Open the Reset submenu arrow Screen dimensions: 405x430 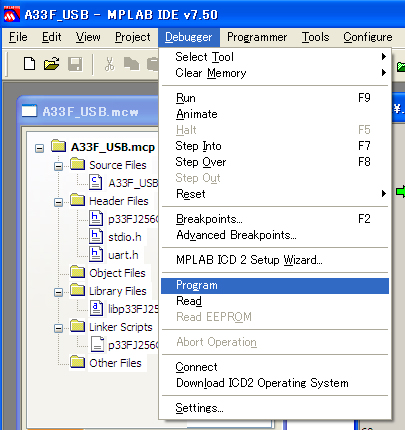coord(384,194)
